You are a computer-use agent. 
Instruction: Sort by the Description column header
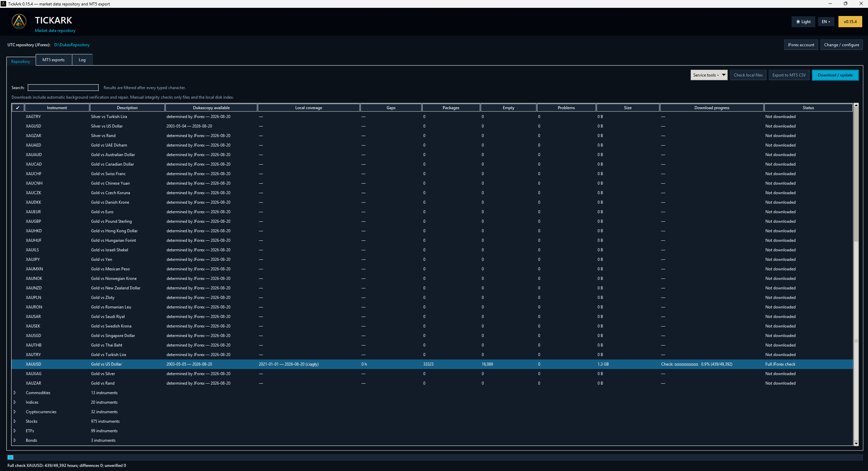coord(127,108)
